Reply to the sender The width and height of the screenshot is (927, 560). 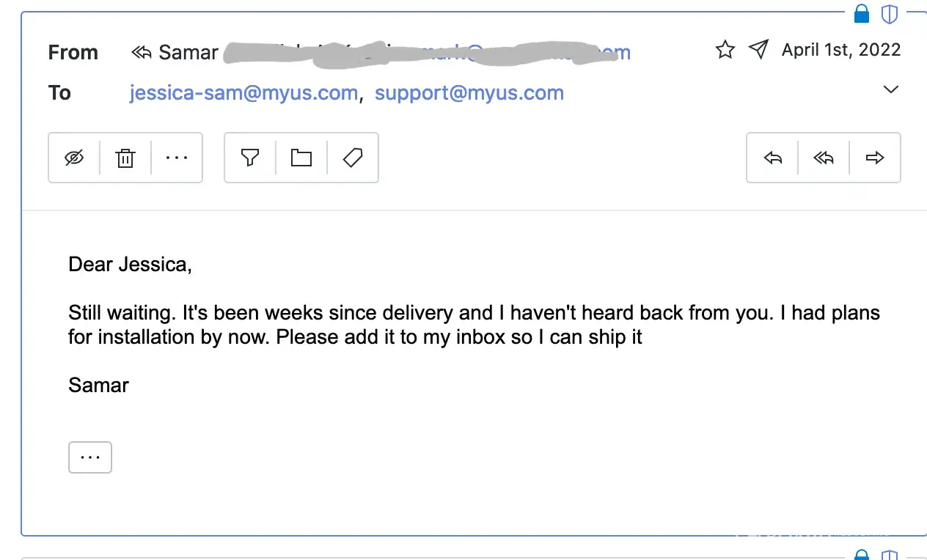point(772,158)
